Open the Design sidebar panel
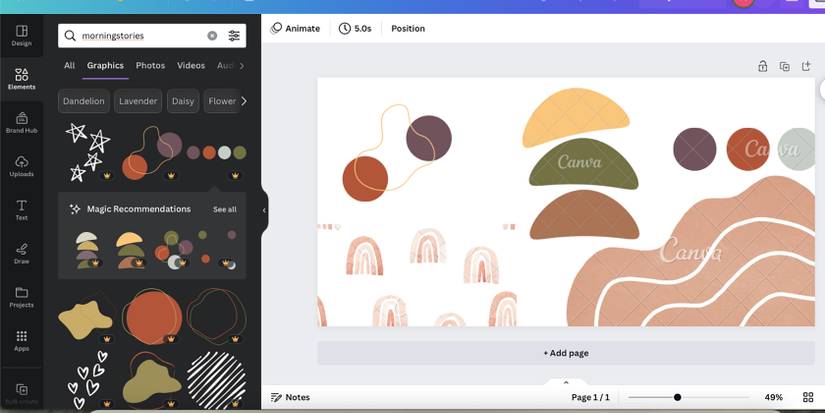825x413 pixels. (22, 36)
